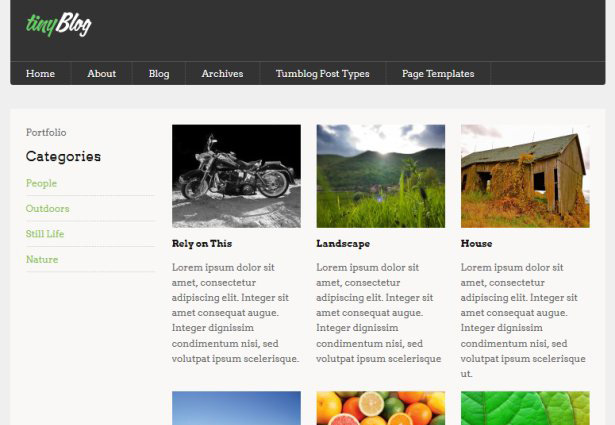Click the tinyBlog logo
The image size is (615, 425).
click(x=58, y=24)
